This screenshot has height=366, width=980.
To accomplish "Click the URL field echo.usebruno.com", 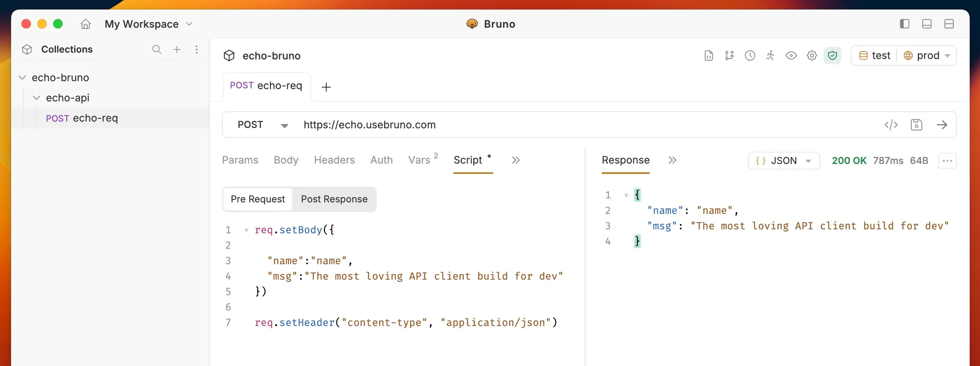I will point(369,125).
